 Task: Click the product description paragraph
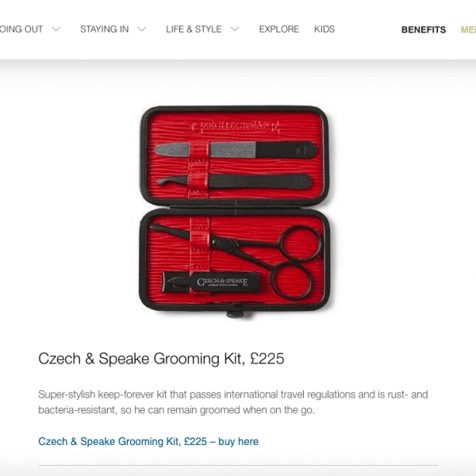(x=232, y=402)
